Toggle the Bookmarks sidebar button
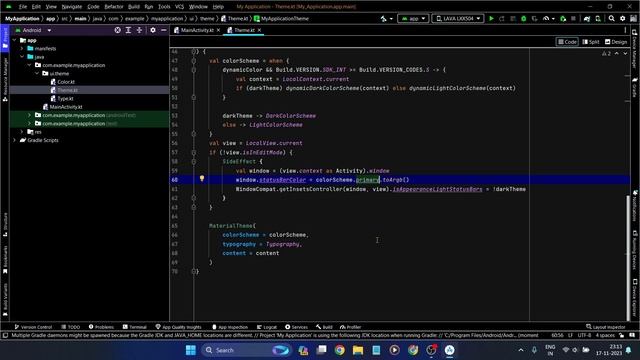This screenshot has height=360, width=640. pyautogui.click(x=5, y=260)
